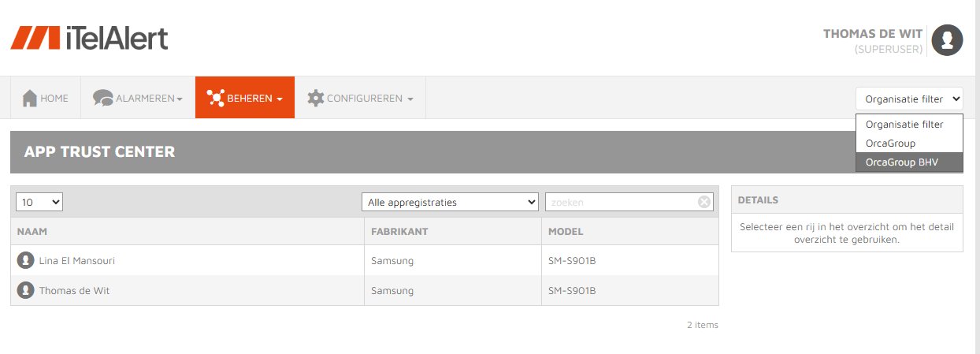Click the Home house icon

[30, 99]
